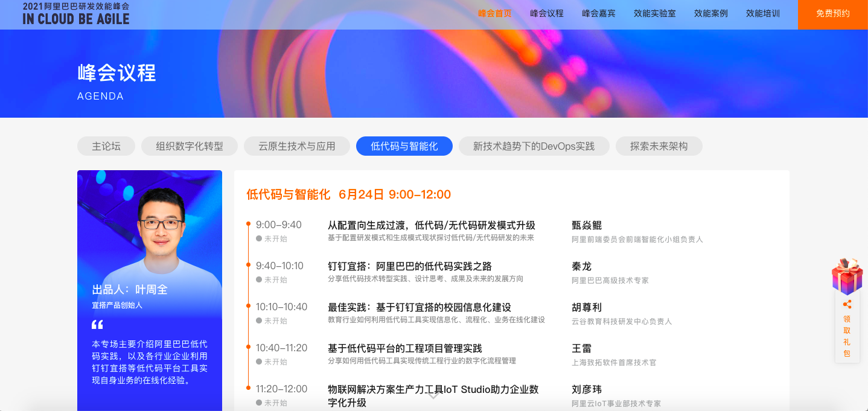Click session title 基于低代码平台的工程项目管理实践
The width and height of the screenshot is (868, 411).
coord(405,348)
